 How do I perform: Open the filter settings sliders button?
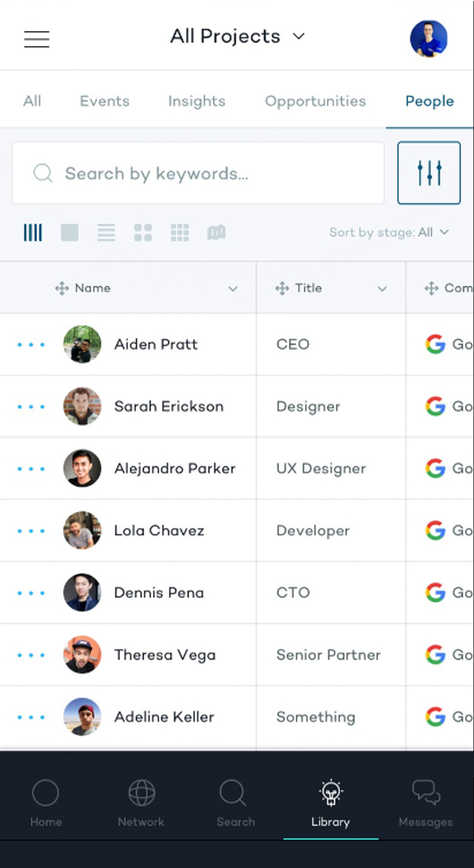(429, 173)
